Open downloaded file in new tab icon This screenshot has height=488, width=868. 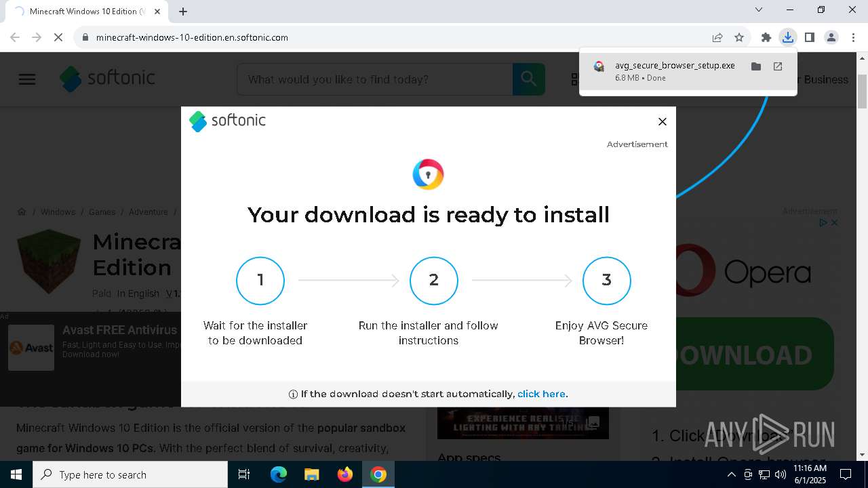click(778, 66)
